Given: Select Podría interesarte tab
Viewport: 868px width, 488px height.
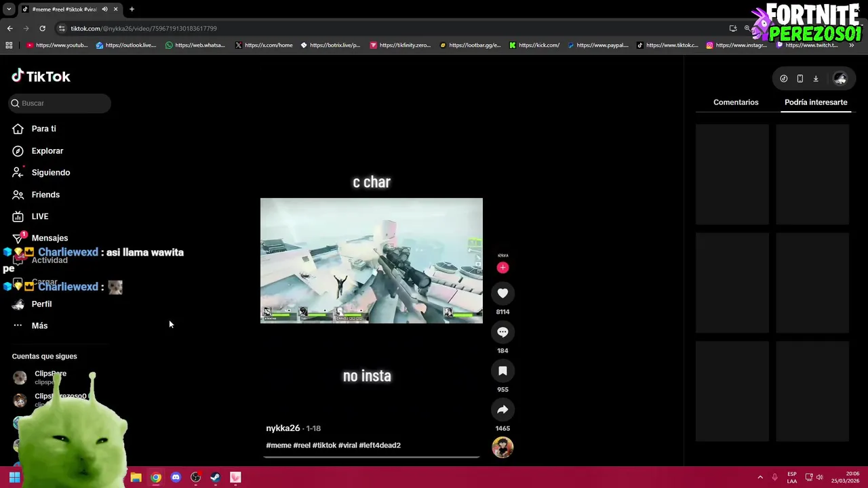Looking at the screenshot, I should [x=816, y=102].
